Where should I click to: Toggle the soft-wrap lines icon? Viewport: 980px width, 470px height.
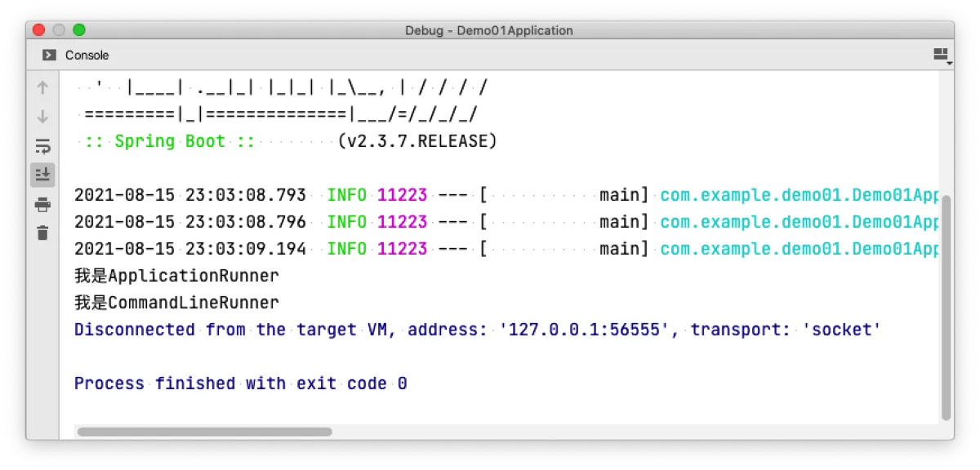42,146
